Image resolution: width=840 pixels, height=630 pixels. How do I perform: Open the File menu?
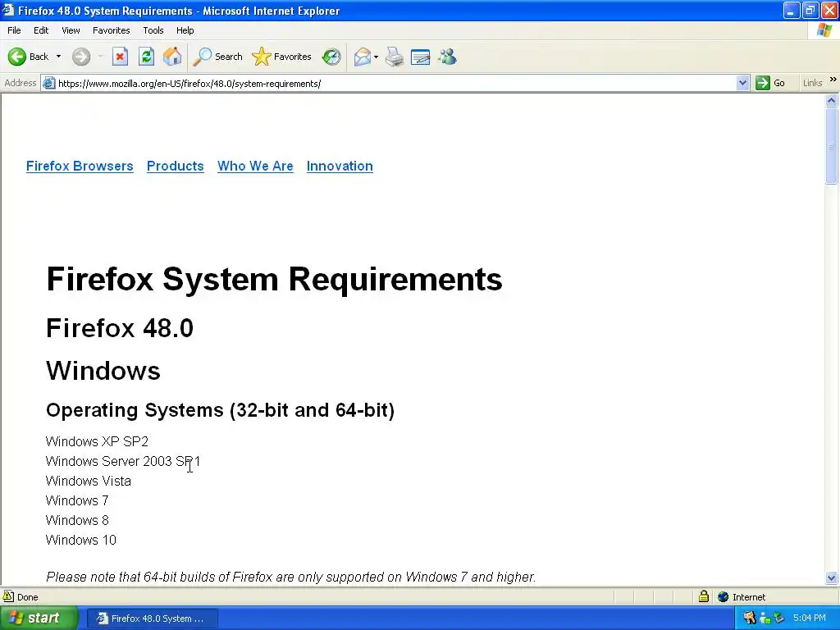click(x=14, y=30)
